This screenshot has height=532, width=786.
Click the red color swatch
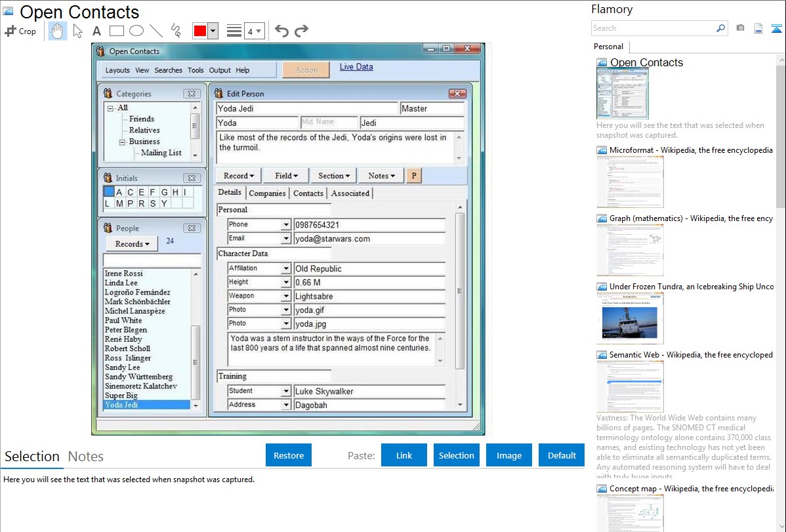[200, 31]
